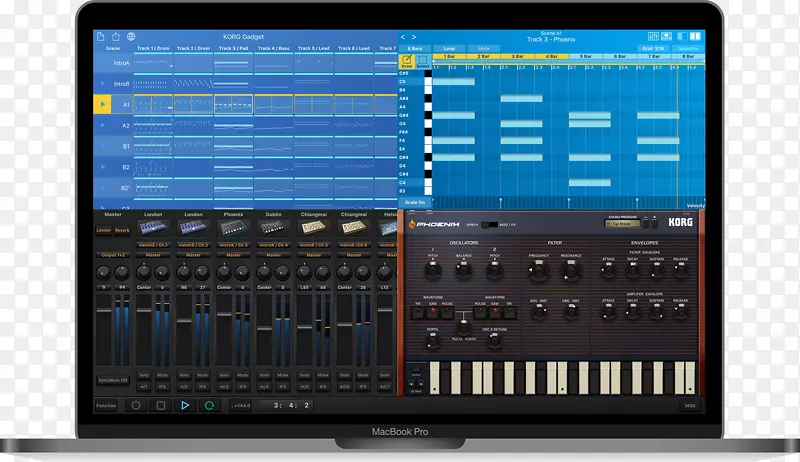Screen dimensions: 800x462
Task: Jump to the 1 Bar tab
Action: (449, 57)
